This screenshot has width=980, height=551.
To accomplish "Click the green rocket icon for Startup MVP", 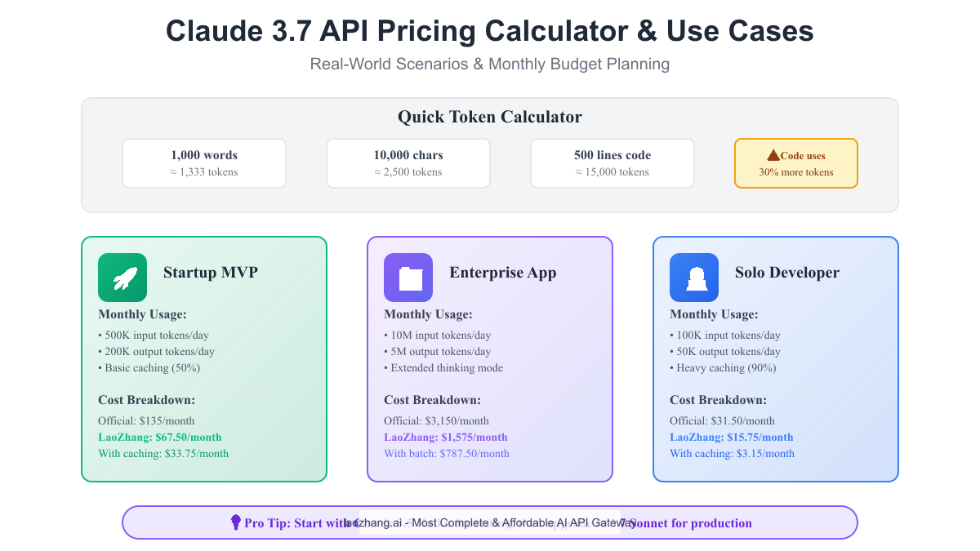I will pyautogui.click(x=122, y=278).
